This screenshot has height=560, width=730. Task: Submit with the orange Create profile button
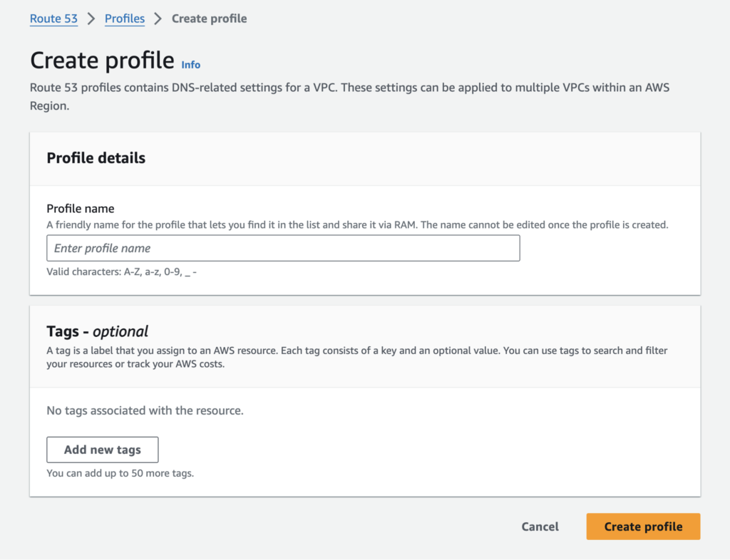642,527
